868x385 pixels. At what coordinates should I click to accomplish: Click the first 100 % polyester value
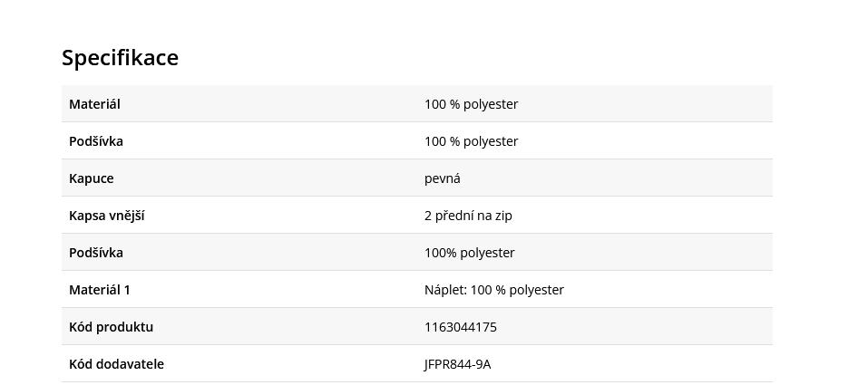click(x=471, y=104)
